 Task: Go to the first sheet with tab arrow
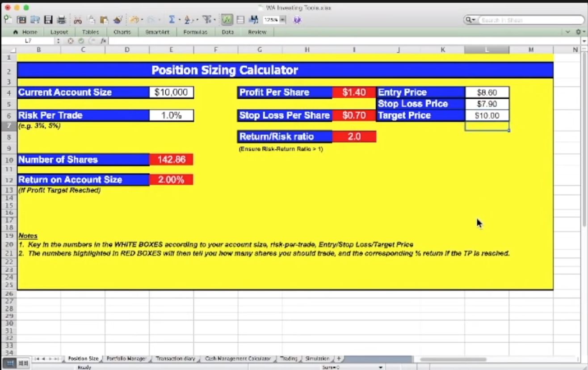point(37,359)
